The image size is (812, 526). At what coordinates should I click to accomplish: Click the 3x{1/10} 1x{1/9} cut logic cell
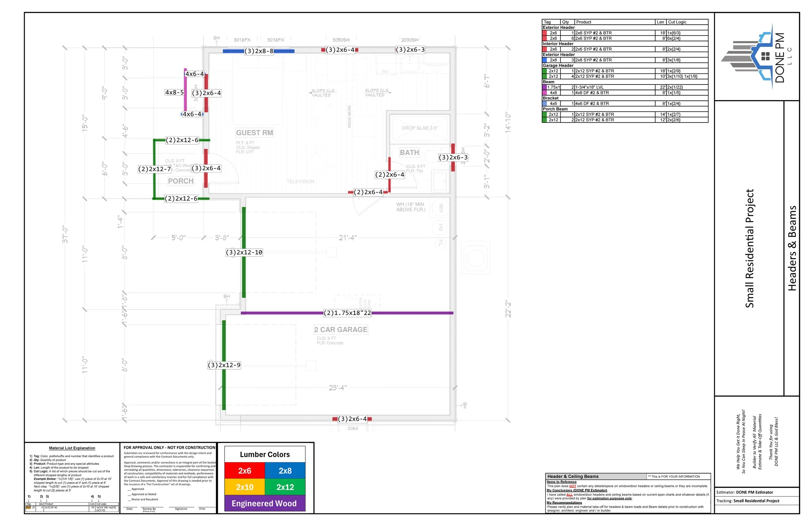pyautogui.click(x=687, y=76)
